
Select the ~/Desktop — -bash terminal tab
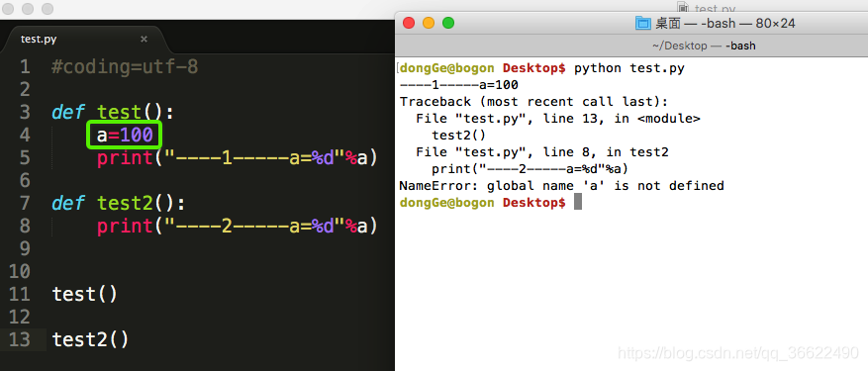704,46
